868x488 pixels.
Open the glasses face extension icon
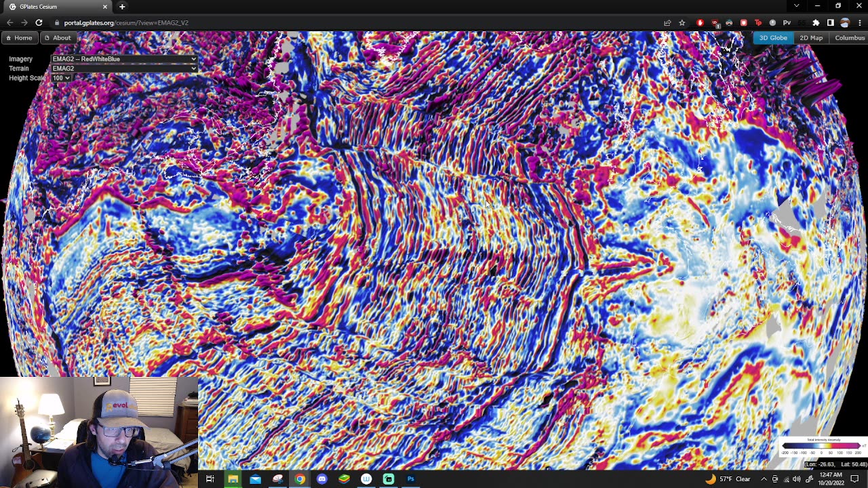point(729,23)
